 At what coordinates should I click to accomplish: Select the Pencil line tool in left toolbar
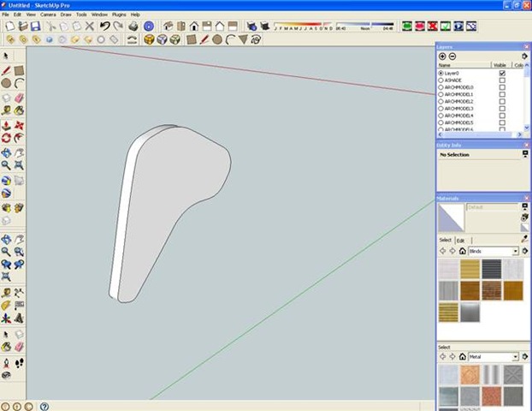(x=6, y=70)
